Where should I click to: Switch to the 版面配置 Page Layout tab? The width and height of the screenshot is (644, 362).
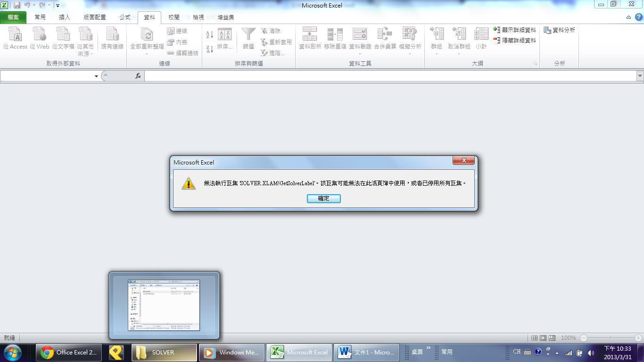(x=95, y=17)
